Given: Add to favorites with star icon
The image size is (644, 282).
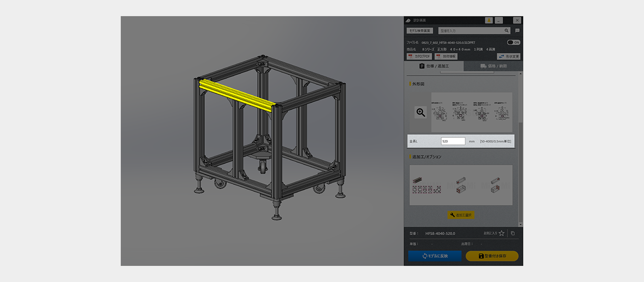Looking at the screenshot, I should point(502,233).
